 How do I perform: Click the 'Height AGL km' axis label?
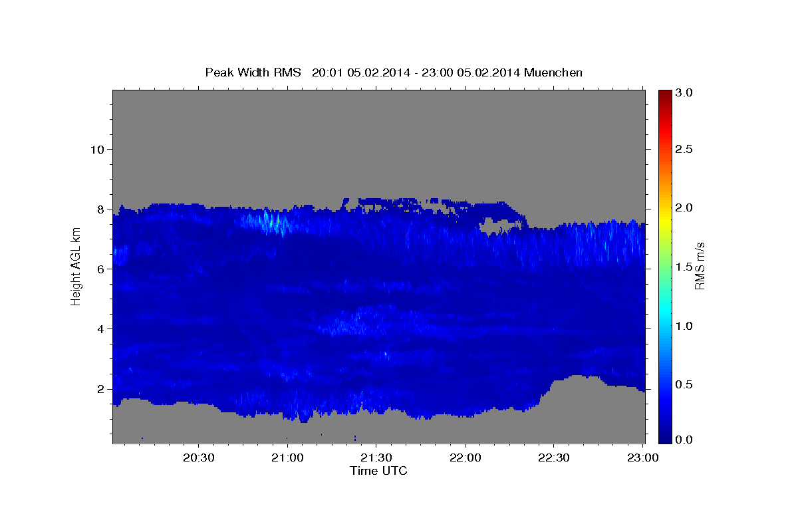pyautogui.click(x=76, y=267)
